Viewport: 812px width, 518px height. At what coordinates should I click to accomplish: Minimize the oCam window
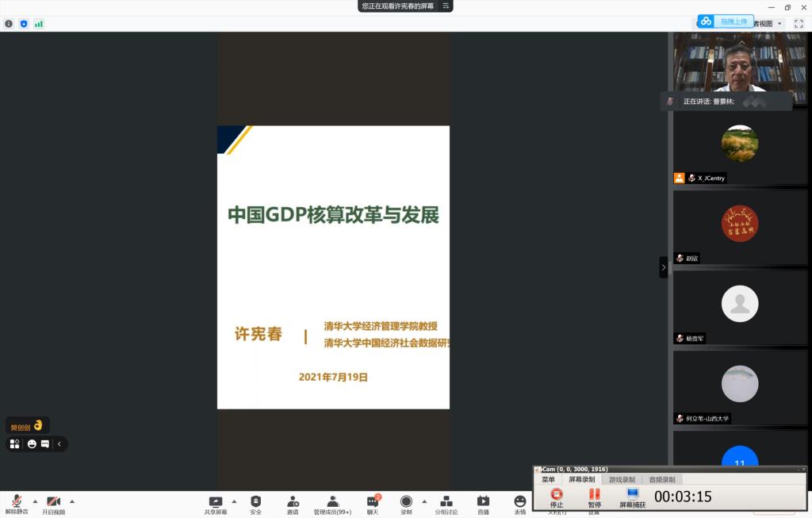(x=798, y=470)
